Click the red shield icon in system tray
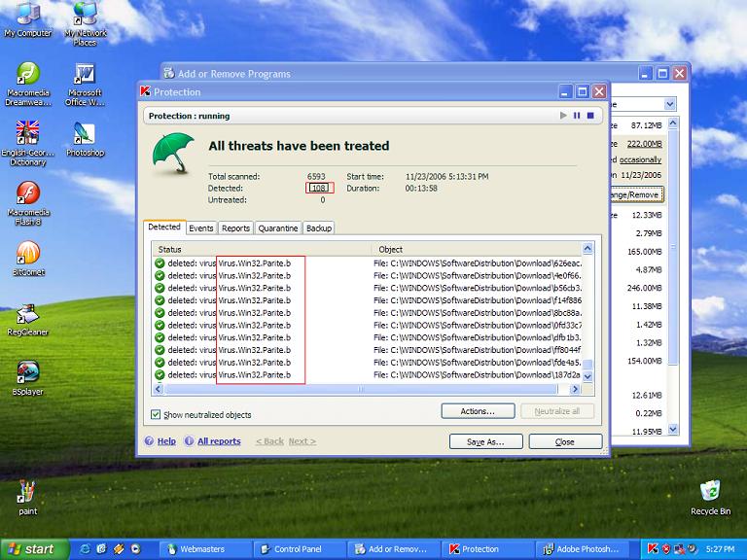Viewport: 747px width, 560px height. pos(666,548)
